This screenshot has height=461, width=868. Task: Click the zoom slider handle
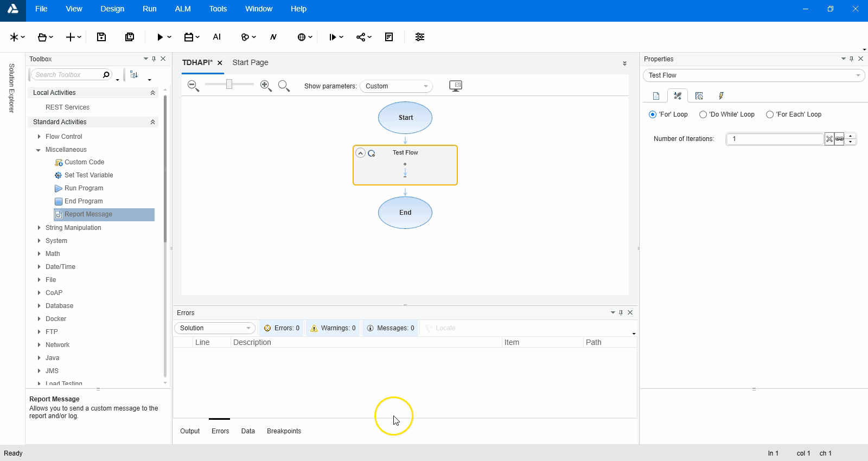tap(229, 84)
